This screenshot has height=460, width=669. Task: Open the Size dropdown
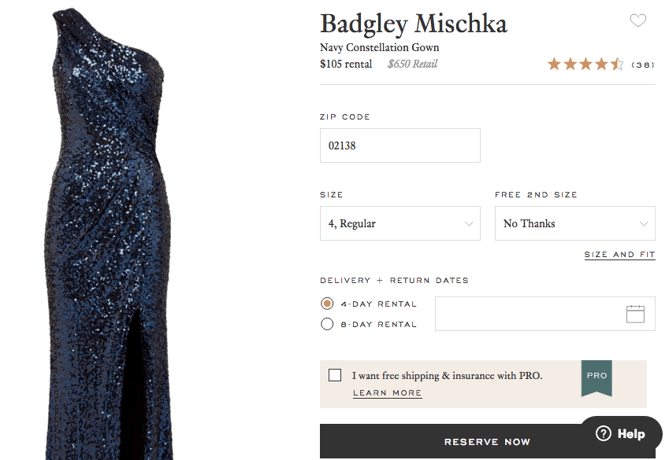399,224
